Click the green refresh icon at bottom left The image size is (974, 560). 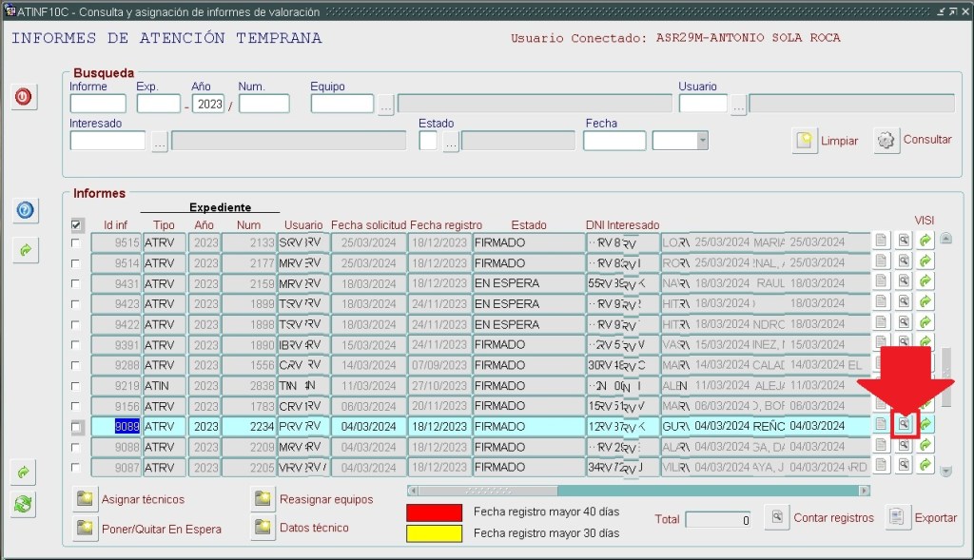click(25, 505)
